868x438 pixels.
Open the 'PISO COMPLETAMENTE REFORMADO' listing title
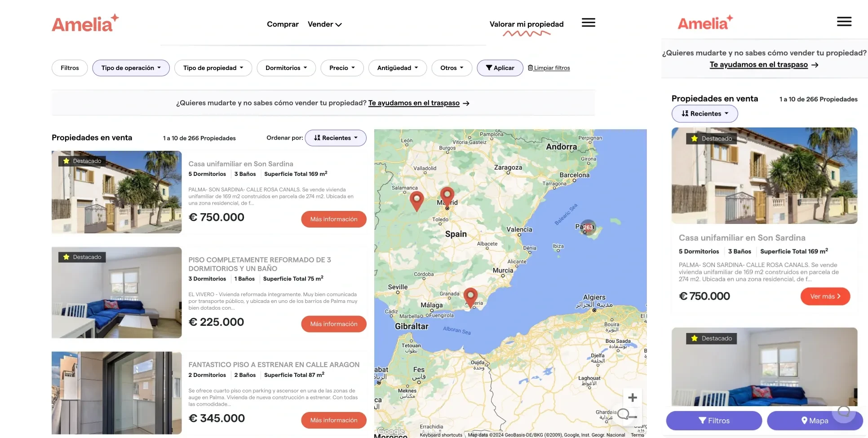click(x=260, y=264)
